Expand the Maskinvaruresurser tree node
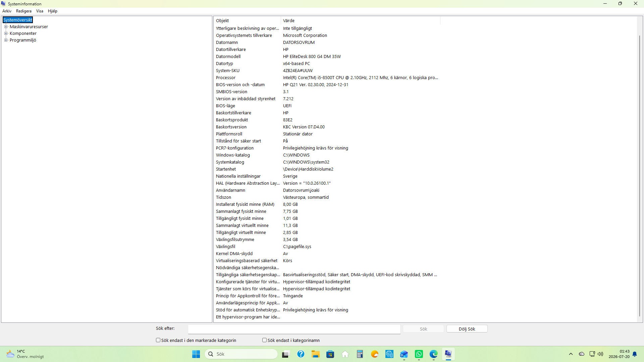The image size is (644, 362). click(6, 26)
